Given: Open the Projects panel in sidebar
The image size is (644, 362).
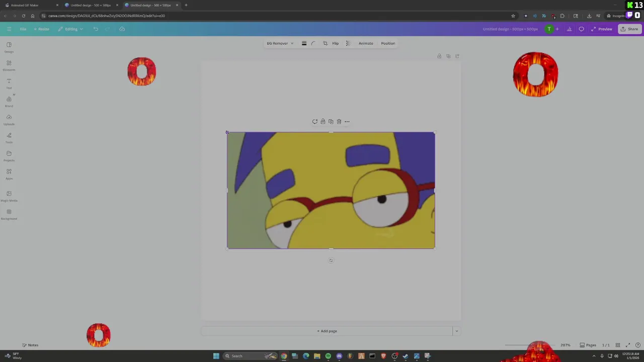Looking at the screenshot, I should (x=9, y=156).
